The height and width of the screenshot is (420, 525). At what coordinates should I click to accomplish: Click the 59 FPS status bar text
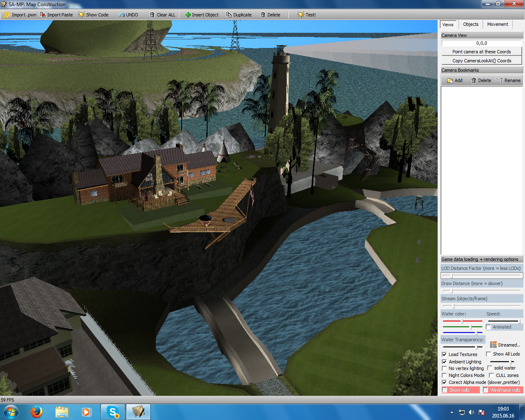pos(7,400)
